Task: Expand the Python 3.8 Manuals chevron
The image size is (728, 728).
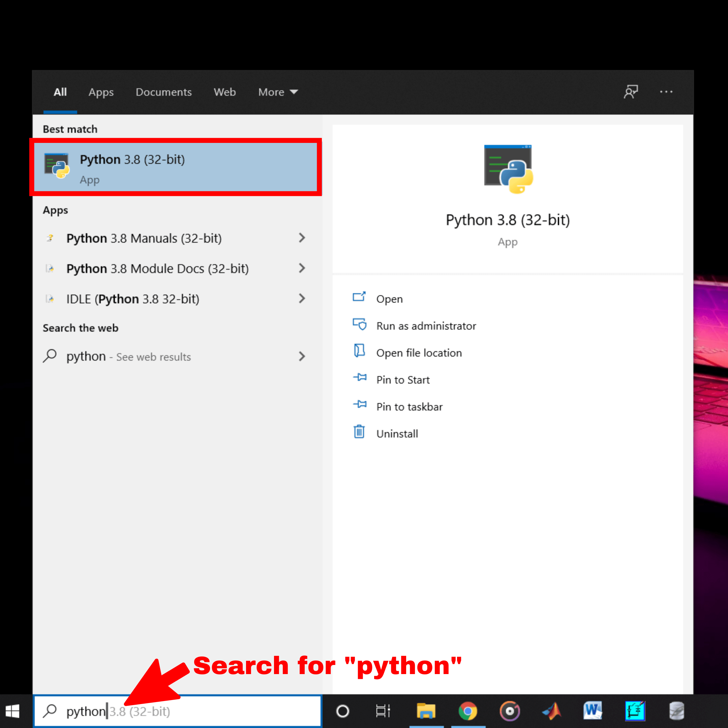Action: click(x=301, y=238)
